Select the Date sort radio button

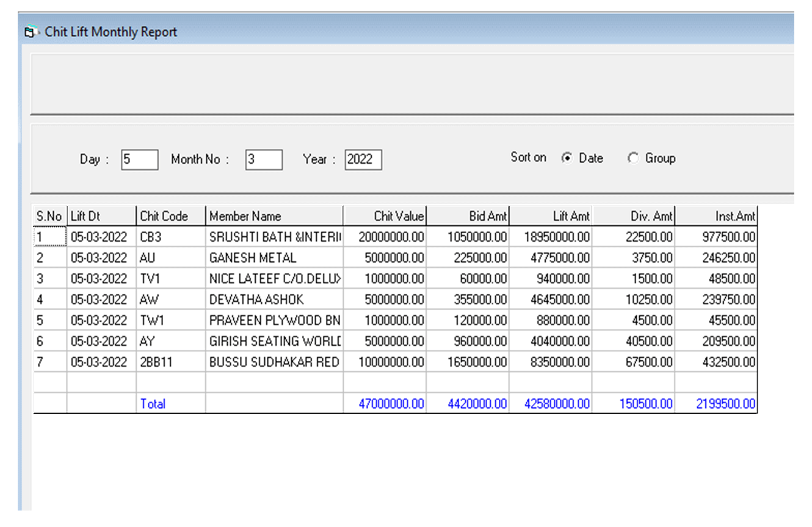click(x=567, y=158)
